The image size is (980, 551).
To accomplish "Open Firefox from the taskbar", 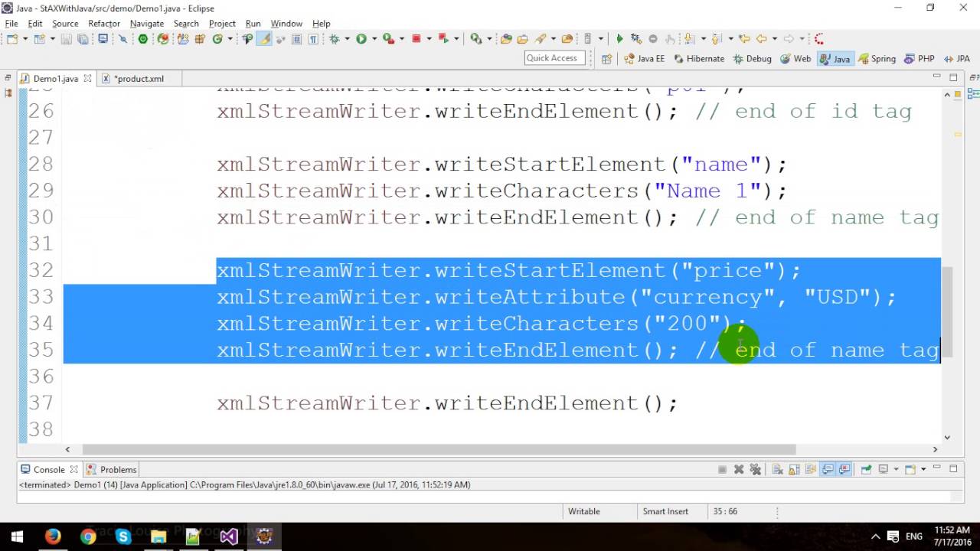I will coord(53,536).
